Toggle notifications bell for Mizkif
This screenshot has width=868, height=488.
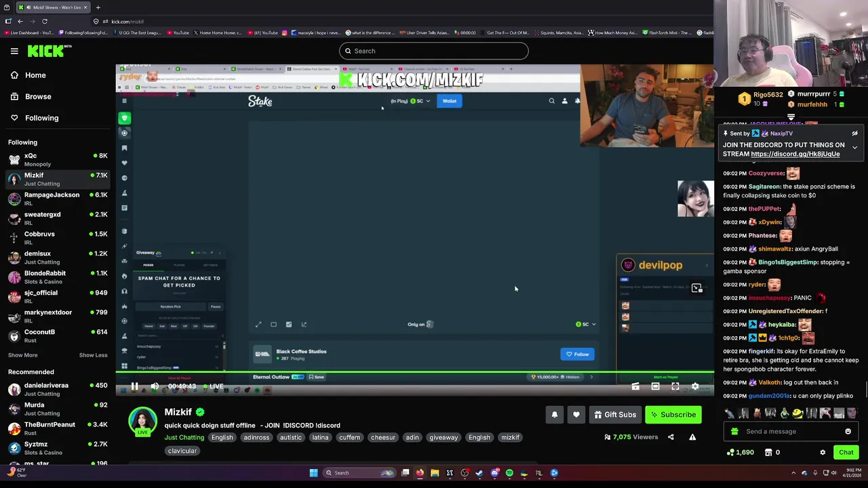[555, 415]
